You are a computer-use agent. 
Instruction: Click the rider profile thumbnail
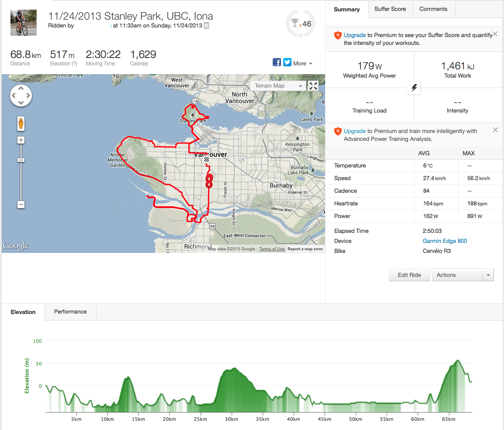coord(21,23)
